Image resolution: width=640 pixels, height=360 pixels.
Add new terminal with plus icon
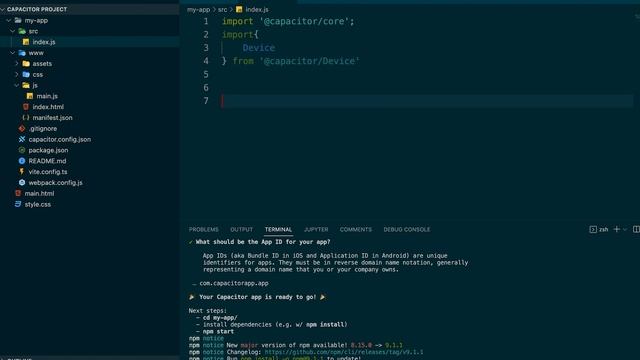tap(616, 229)
